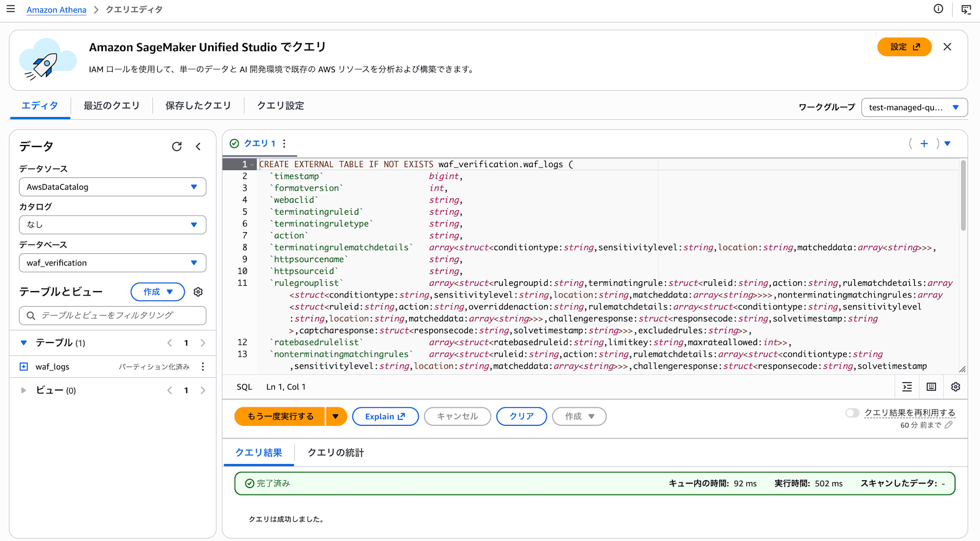Open actions menu for waf_logs table
This screenshot has width=980, height=541.
[x=203, y=367]
